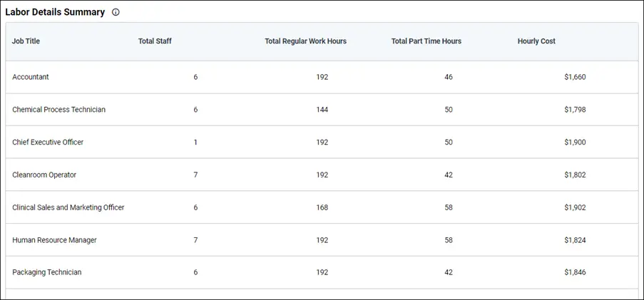Screen dimensions: 644x300
Task: Click Human Resource Manager's cost $1,824
Action: 575,239
